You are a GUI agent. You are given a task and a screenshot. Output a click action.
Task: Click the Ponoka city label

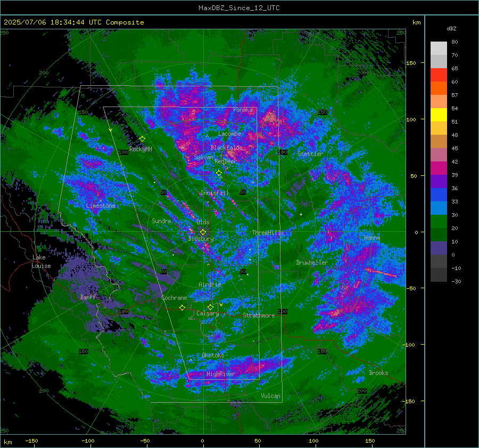click(x=243, y=110)
